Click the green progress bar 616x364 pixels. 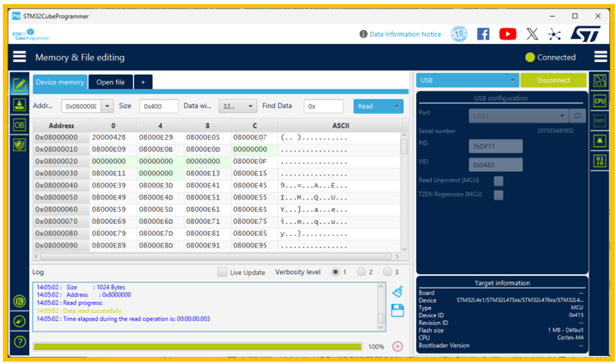(198, 347)
